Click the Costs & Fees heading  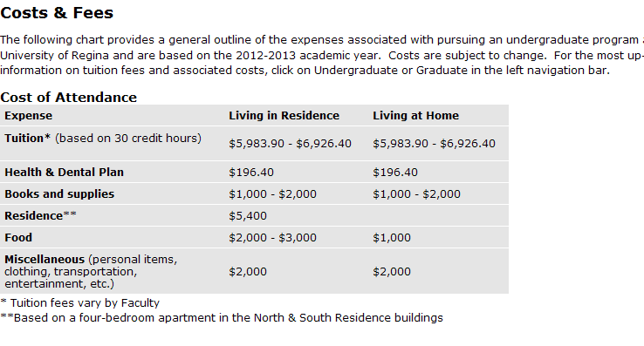coord(57,13)
